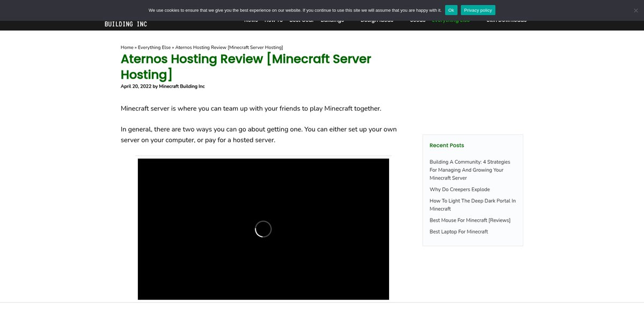Click the black video player area
The height and width of the screenshot is (333, 644).
[x=264, y=229]
